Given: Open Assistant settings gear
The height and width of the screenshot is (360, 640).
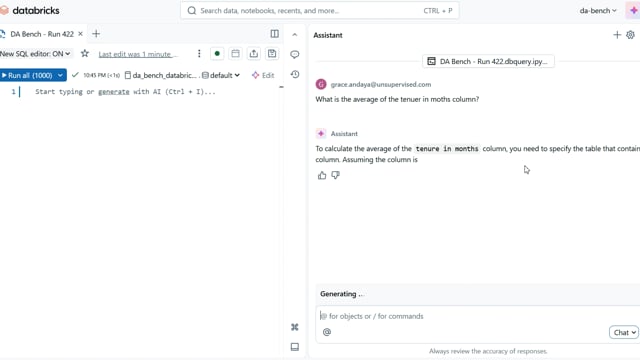Looking at the screenshot, I should pos(630,35).
